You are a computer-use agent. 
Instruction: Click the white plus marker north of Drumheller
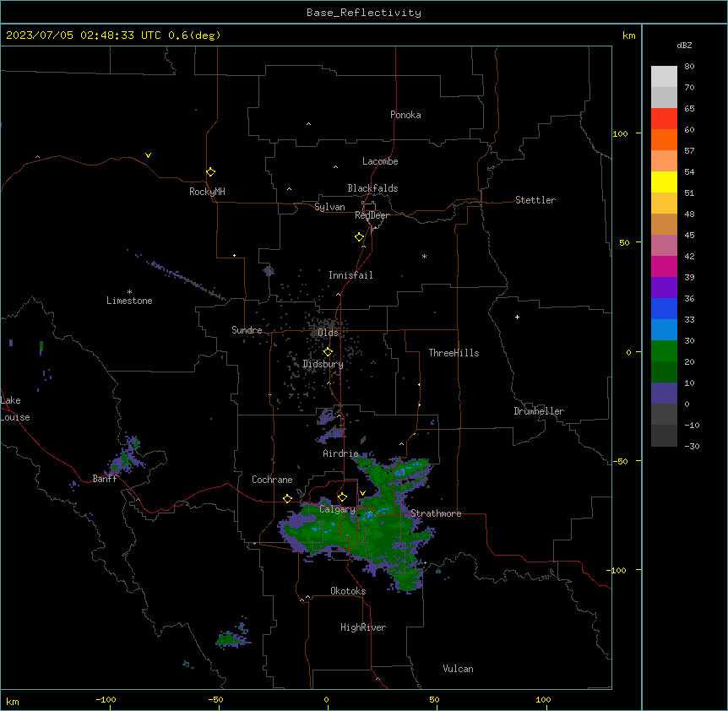[x=517, y=317]
